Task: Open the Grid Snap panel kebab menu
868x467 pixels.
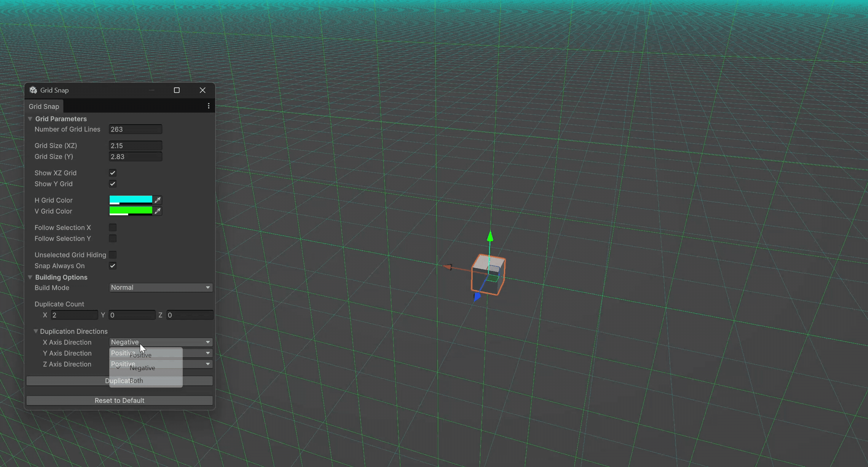Action: [x=209, y=106]
